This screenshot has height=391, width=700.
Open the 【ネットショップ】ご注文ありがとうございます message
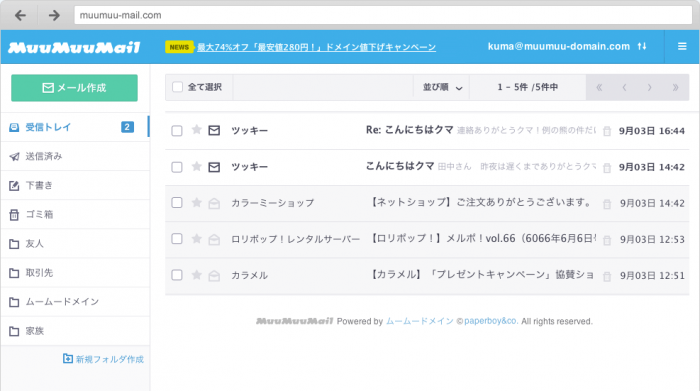click(x=481, y=202)
